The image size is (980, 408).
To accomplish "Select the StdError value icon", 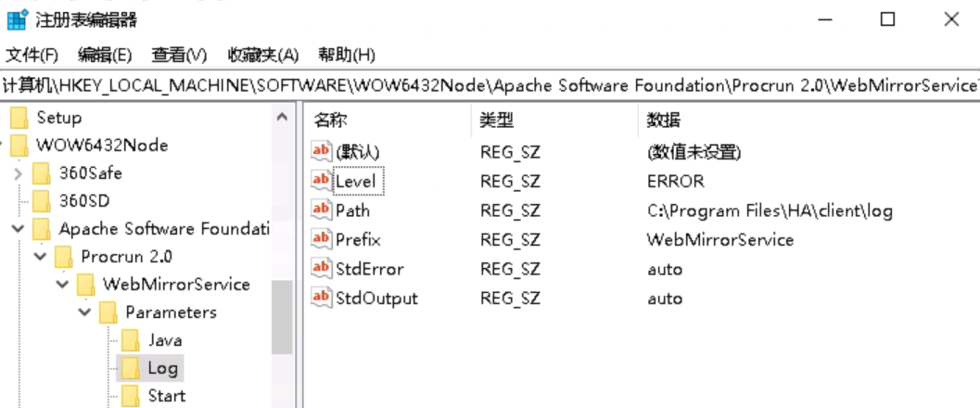I will (321, 269).
